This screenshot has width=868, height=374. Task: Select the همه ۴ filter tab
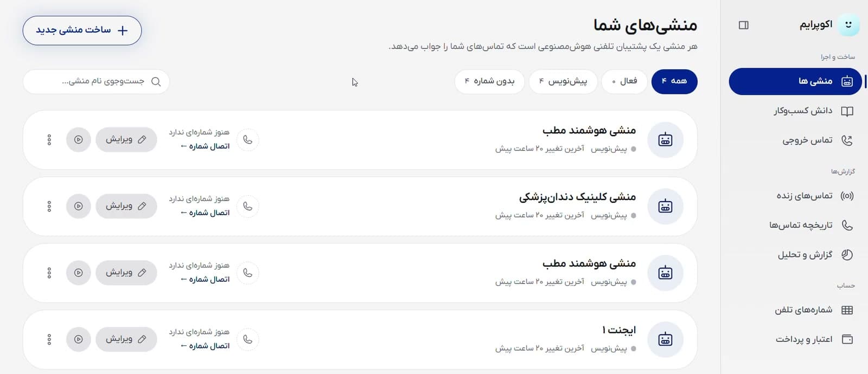click(674, 81)
